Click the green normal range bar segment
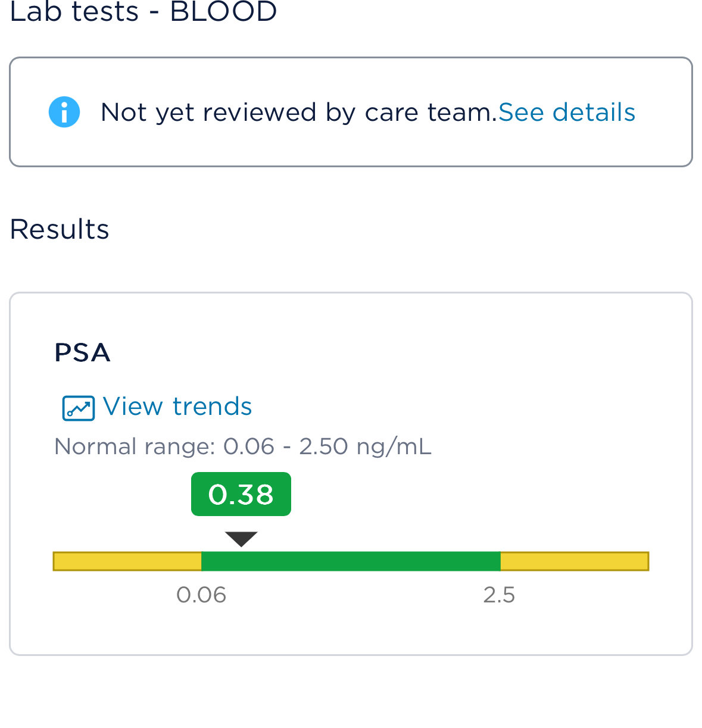 351,561
